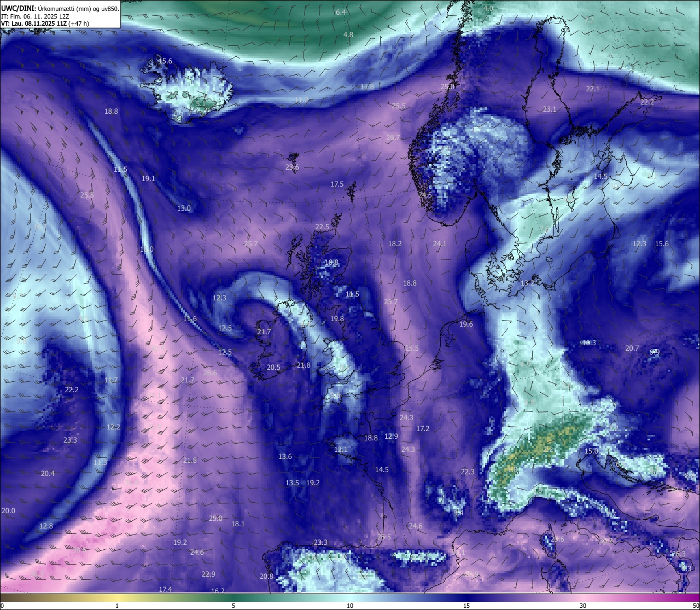Select the 16.2 map value
700x610 pixels.
218,591
